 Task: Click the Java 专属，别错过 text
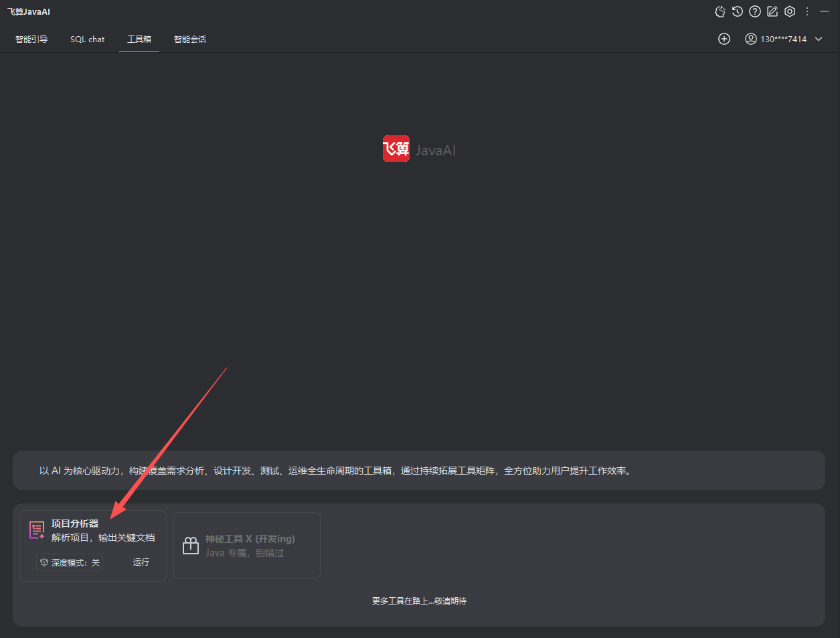pyautogui.click(x=245, y=553)
